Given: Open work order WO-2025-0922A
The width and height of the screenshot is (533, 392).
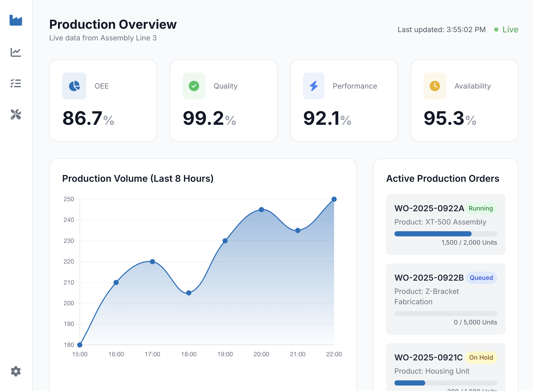Looking at the screenshot, I should (429, 208).
